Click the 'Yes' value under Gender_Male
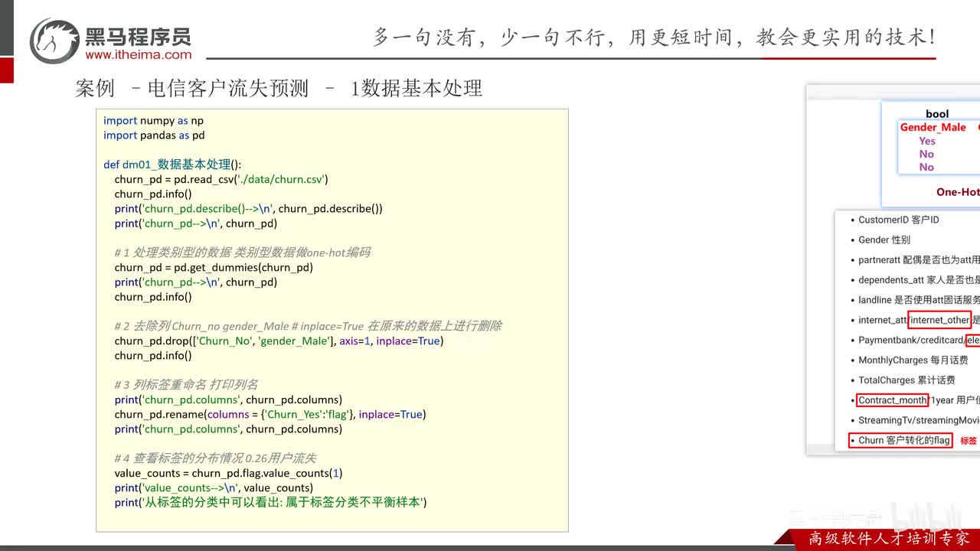Image resolution: width=980 pixels, height=551 pixels. 927,141
